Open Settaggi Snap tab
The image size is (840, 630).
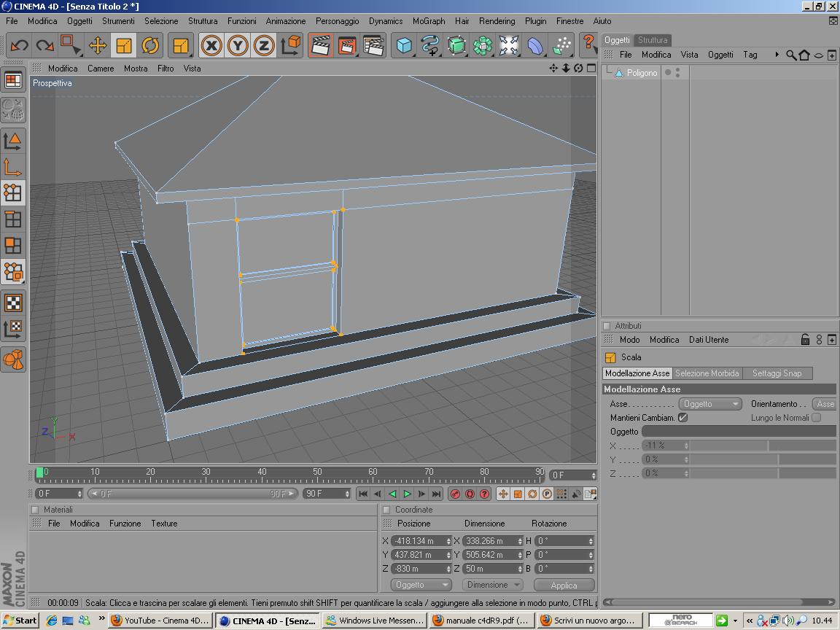[777, 373]
